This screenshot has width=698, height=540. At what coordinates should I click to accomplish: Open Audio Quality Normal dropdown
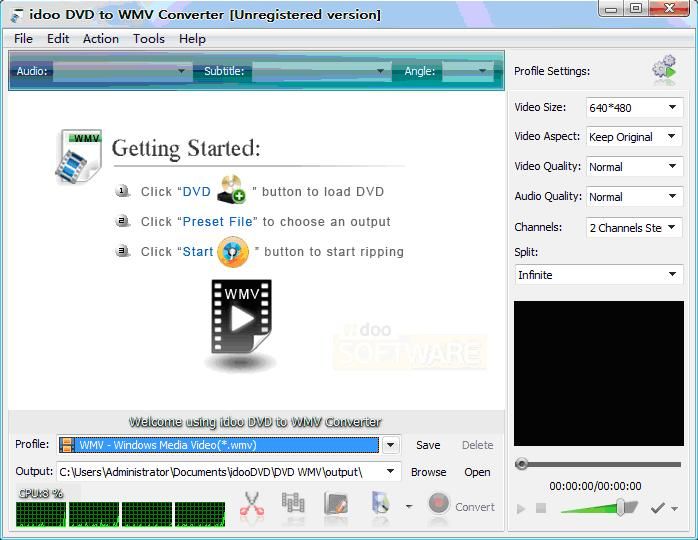[x=634, y=196]
